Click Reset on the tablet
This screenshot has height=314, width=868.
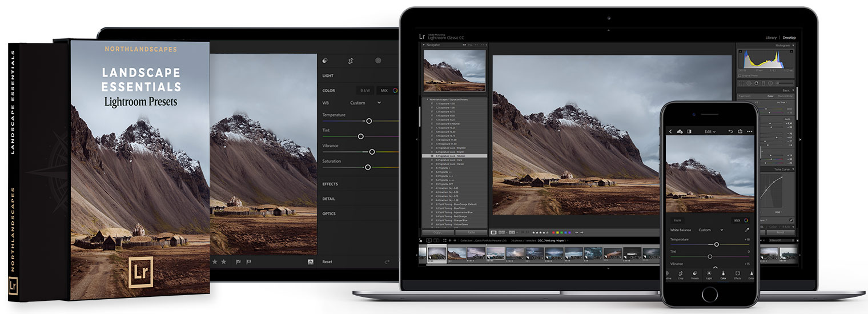pyautogui.click(x=327, y=261)
